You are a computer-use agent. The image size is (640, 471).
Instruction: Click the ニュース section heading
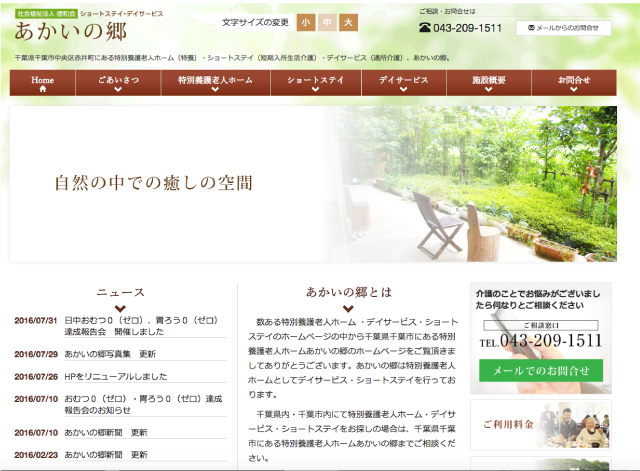[x=120, y=292]
